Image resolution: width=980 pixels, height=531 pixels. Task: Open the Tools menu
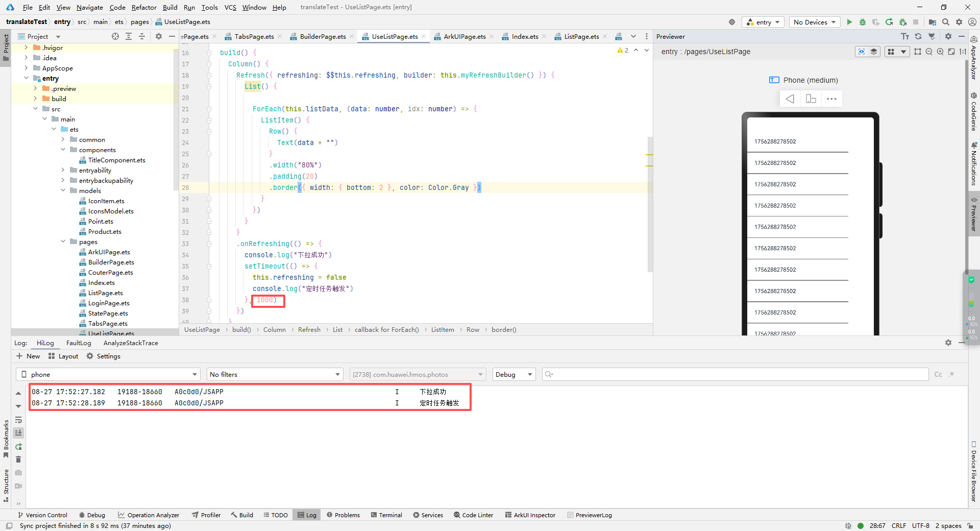[x=209, y=7]
